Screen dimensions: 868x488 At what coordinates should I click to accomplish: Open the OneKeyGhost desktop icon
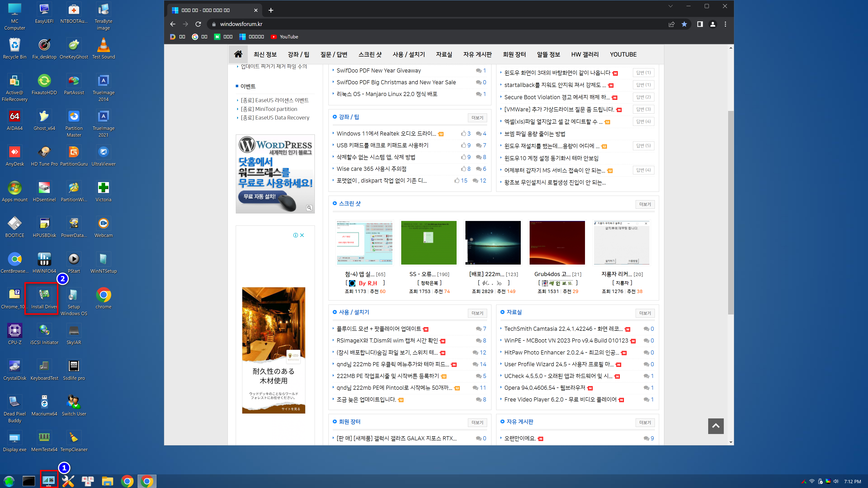click(x=74, y=49)
